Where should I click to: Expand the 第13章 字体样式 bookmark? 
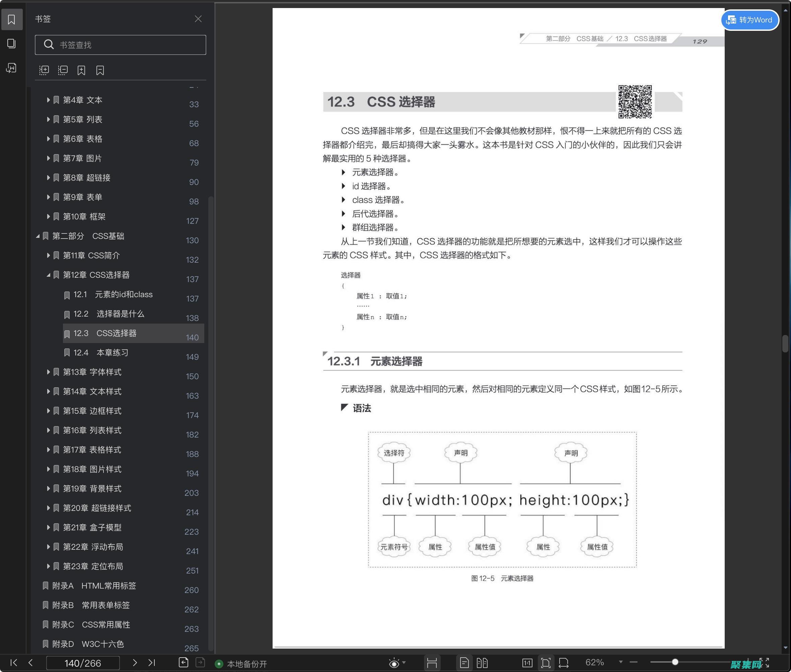pyautogui.click(x=49, y=372)
